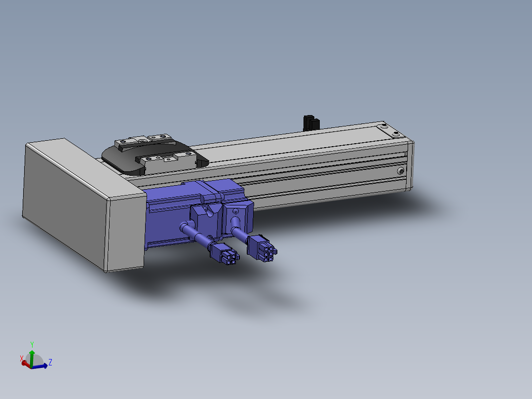This screenshot has width=532, height=399.
Task: Select the black sensor on the rail
Action: click(311, 122)
